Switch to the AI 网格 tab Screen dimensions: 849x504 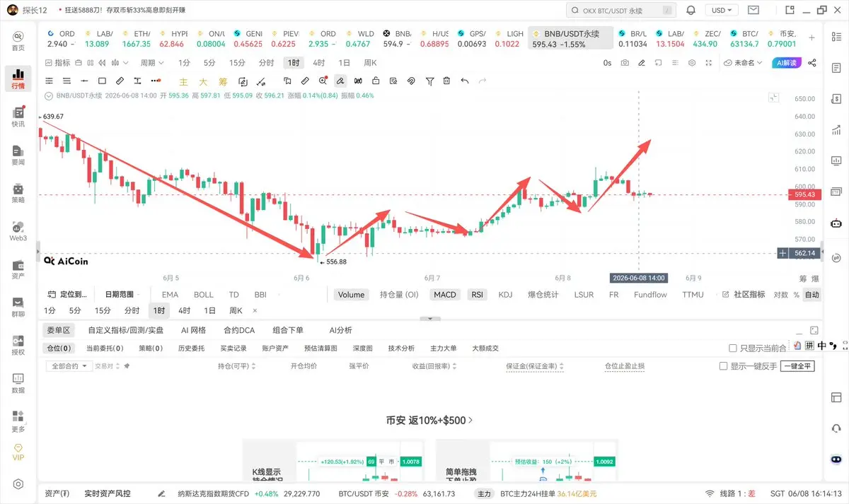click(193, 330)
